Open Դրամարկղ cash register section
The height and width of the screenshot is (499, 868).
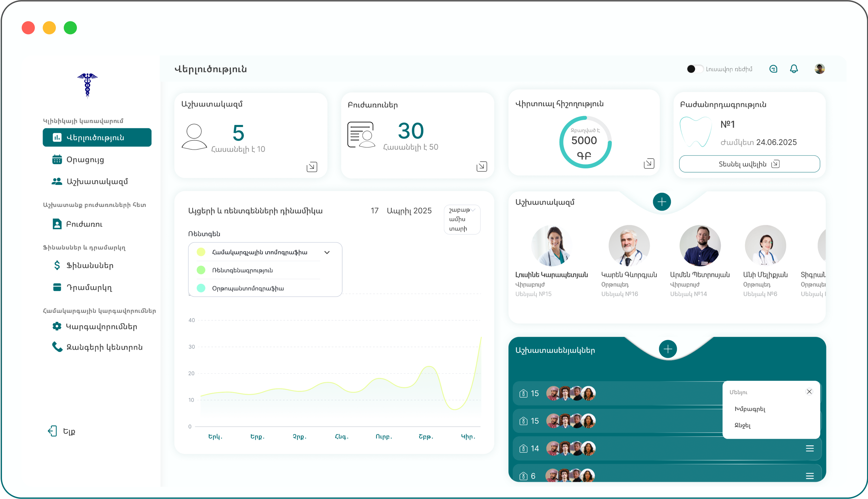(x=89, y=287)
